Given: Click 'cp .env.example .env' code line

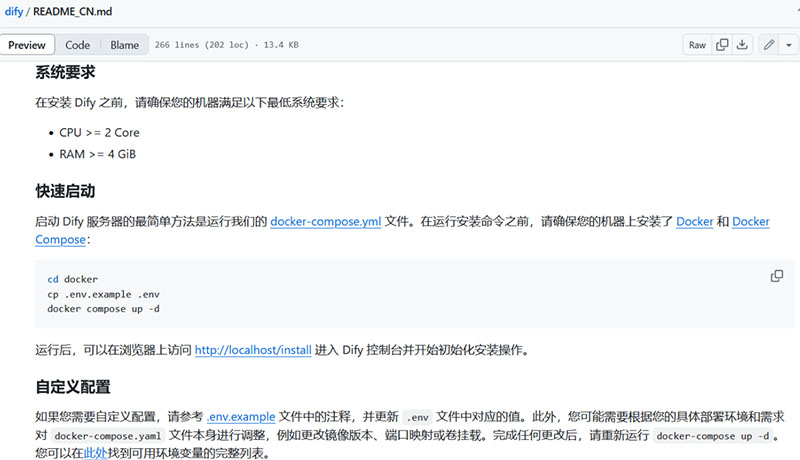Looking at the screenshot, I should point(104,294).
